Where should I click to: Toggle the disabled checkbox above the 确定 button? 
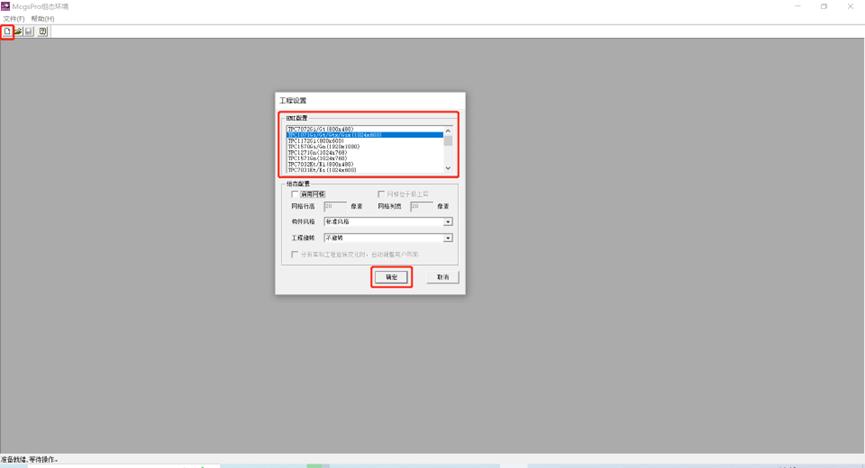tap(295, 254)
